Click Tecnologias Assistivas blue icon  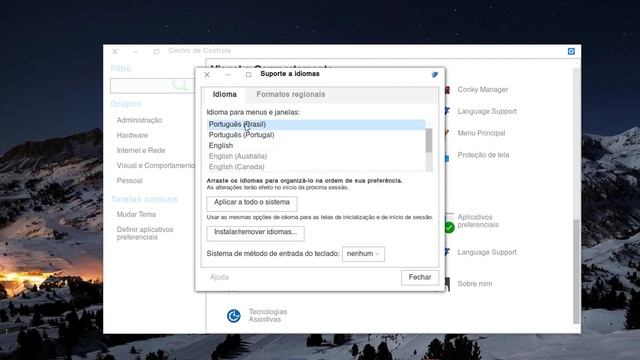[x=234, y=316]
